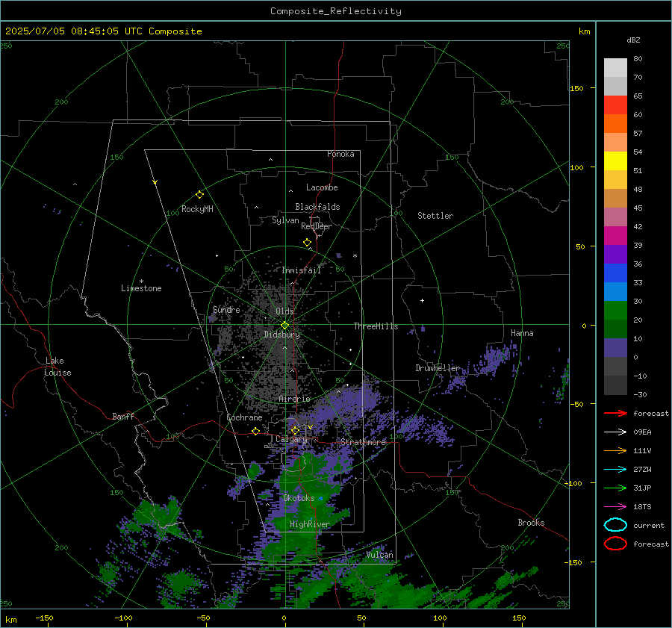672x628 pixels.
Task: Click the blue 33-36 dBZ swatch
Action: tap(615, 273)
